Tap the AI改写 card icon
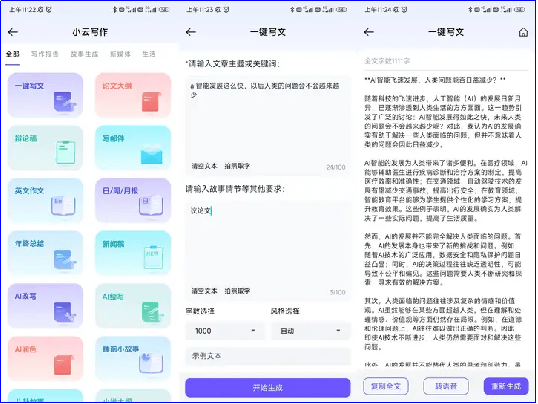The image size is (538, 404). tap(65, 312)
